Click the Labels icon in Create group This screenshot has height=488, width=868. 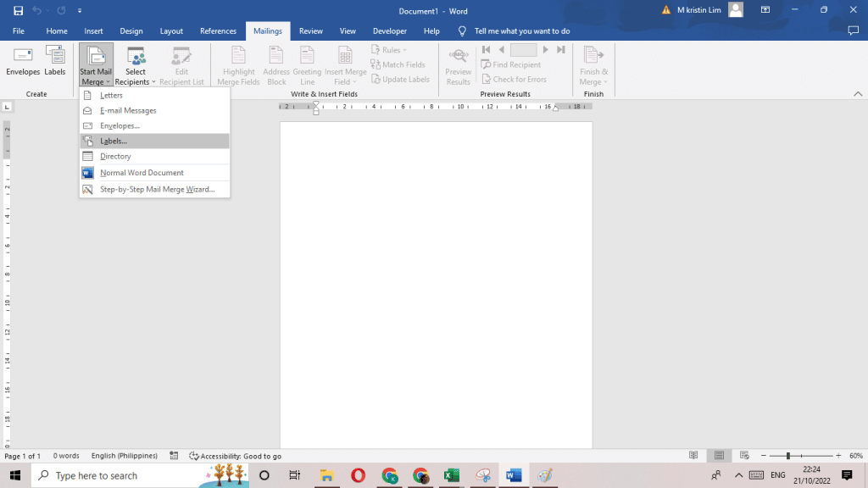point(55,61)
